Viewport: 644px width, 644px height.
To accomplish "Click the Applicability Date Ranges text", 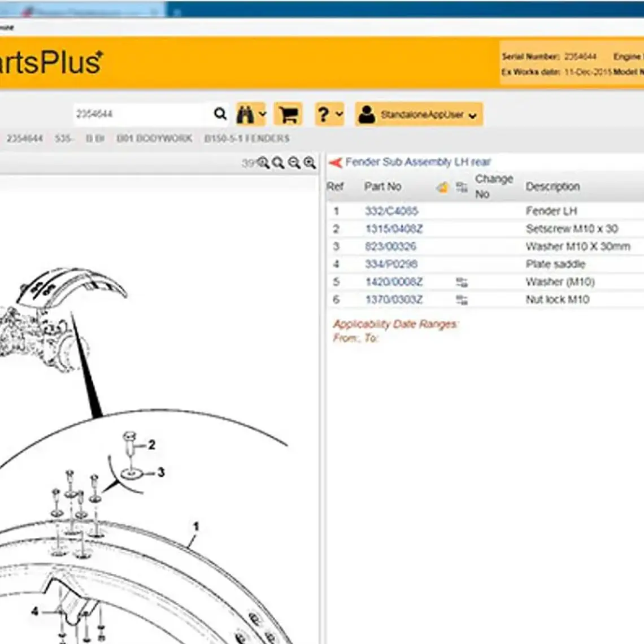I will (x=395, y=324).
